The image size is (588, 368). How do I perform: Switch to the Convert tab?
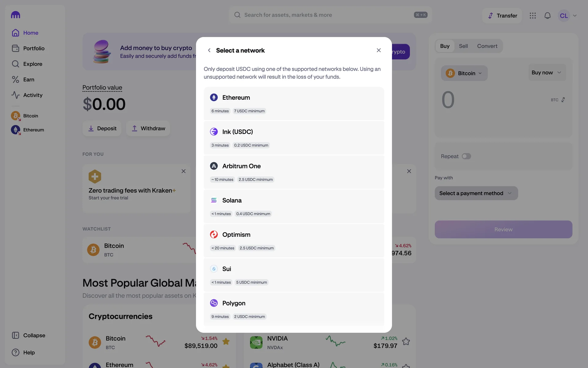click(x=487, y=46)
